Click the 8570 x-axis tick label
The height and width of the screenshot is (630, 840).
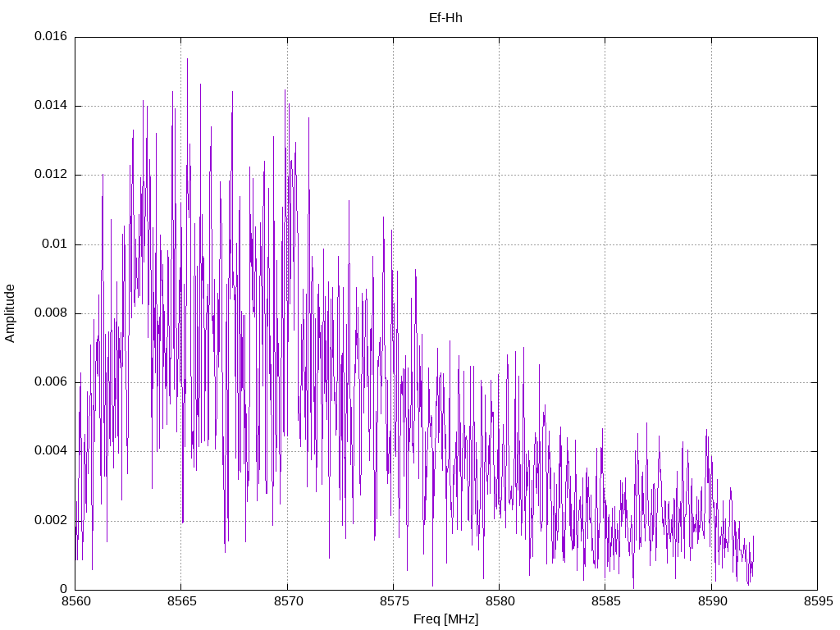pyautogui.click(x=288, y=601)
